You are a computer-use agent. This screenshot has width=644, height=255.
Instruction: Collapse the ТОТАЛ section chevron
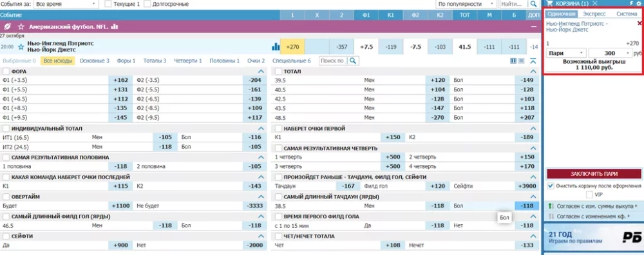coord(533,71)
